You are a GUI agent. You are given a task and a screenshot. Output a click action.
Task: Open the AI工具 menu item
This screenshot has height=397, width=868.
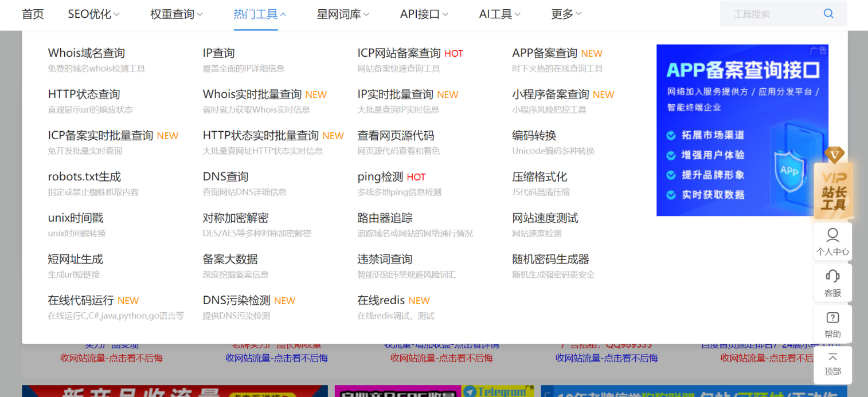tap(499, 14)
